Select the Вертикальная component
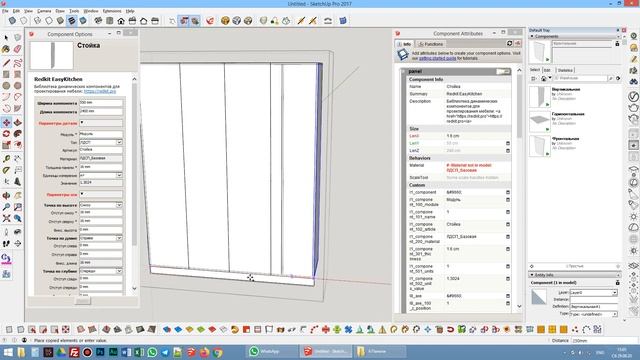Image resolution: width=640 pixels, height=360 pixels. pos(565,89)
